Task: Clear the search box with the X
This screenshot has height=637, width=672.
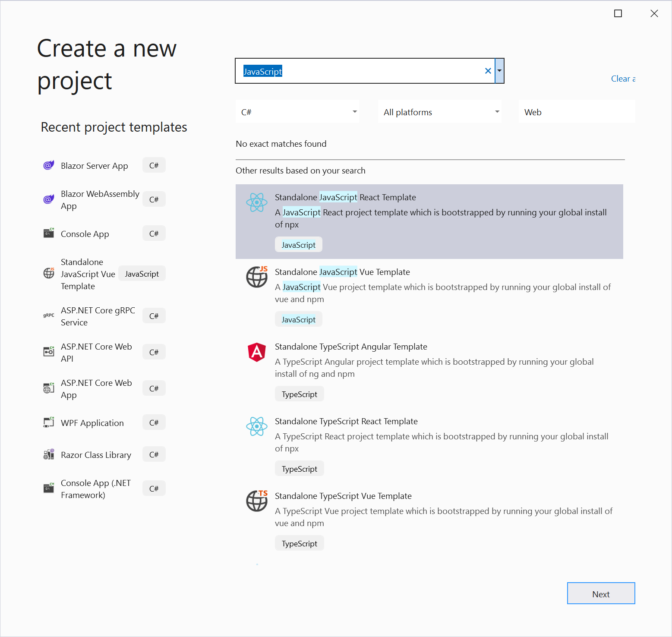Action: [x=488, y=71]
